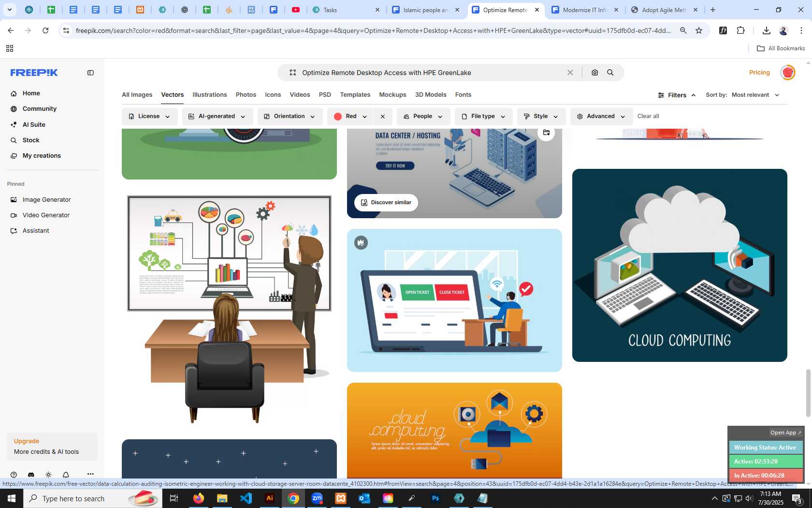The width and height of the screenshot is (812, 508).
Task: Open Windows Start menu
Action: click(x=12, y=498)
